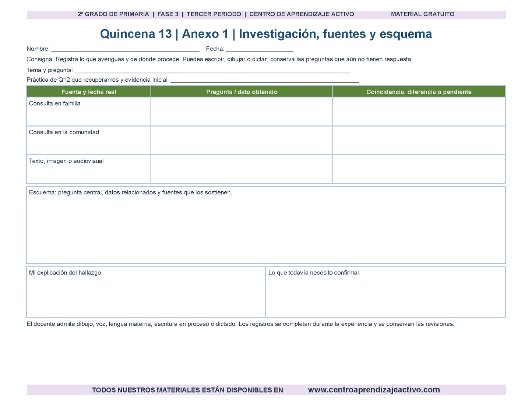Click the 'Consigna' instruction sentence
The height and width of the screenshot is (411, 532).
coord(219,59)
